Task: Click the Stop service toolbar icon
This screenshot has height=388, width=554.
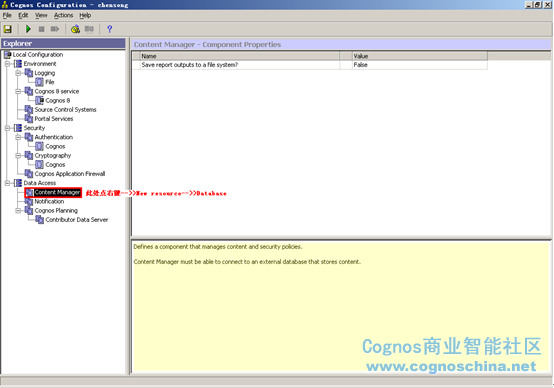Action: 41,29
